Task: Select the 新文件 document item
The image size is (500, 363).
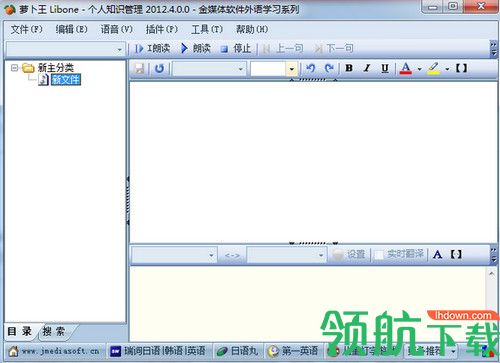Action: pyautogui.click(x=66, y=79)
